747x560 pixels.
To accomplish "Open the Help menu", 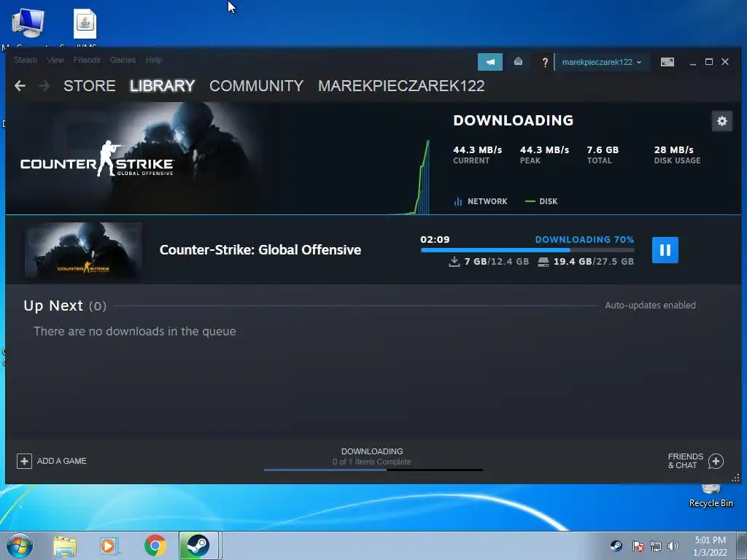I will [x=154, y=60].
